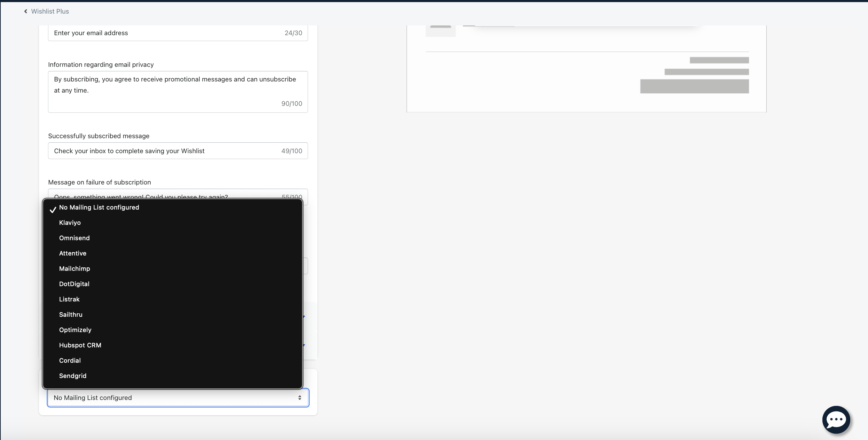
Task: Select Hubspot CRM option
Action: click(80, 345)
